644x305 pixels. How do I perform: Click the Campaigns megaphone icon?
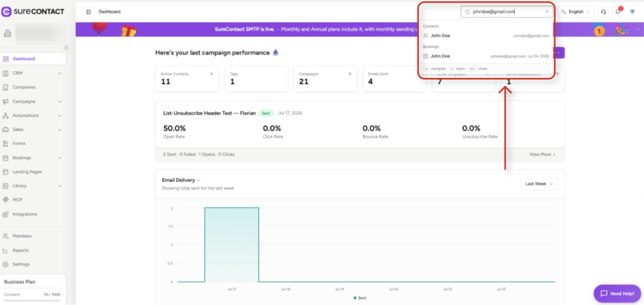6,101
